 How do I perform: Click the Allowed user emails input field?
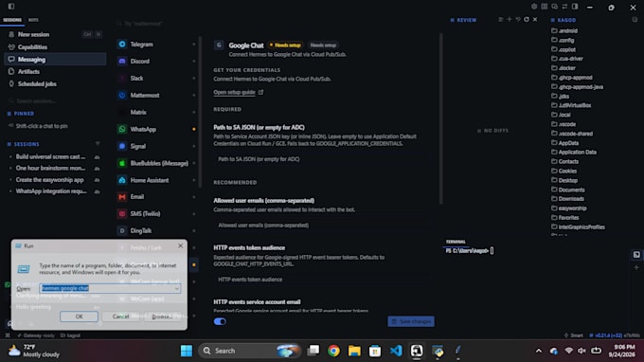pos(322,226)
